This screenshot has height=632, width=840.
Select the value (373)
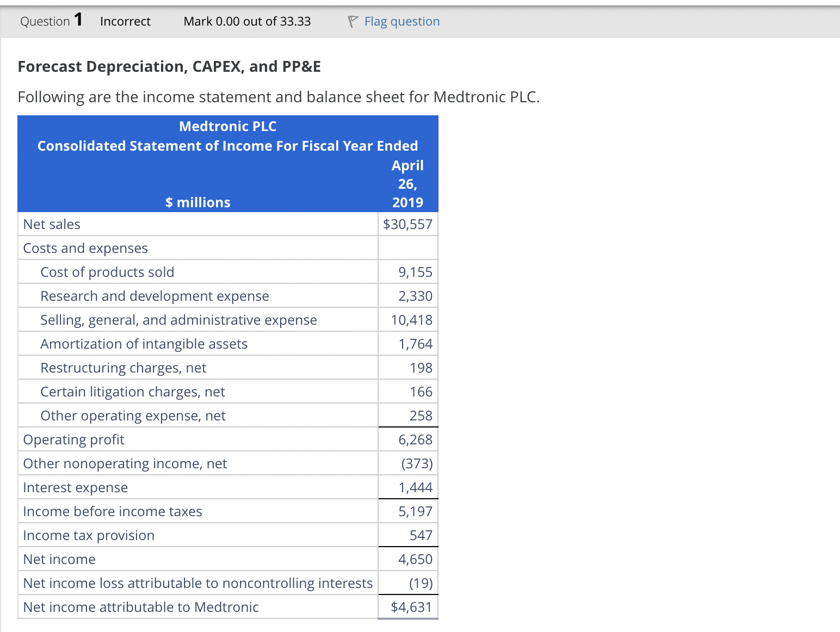417,463
